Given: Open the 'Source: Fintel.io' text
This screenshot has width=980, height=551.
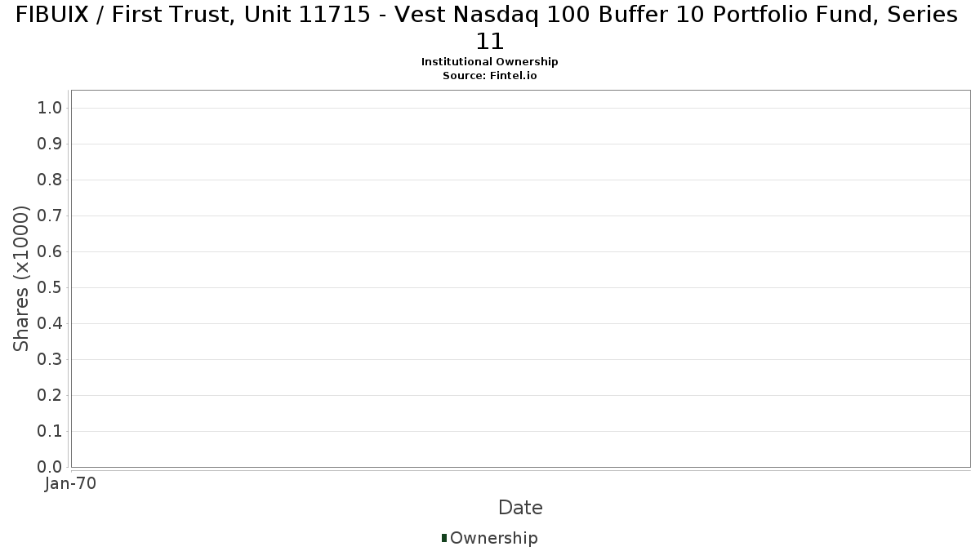Looking at the screenshot, I should click(489, 75).
